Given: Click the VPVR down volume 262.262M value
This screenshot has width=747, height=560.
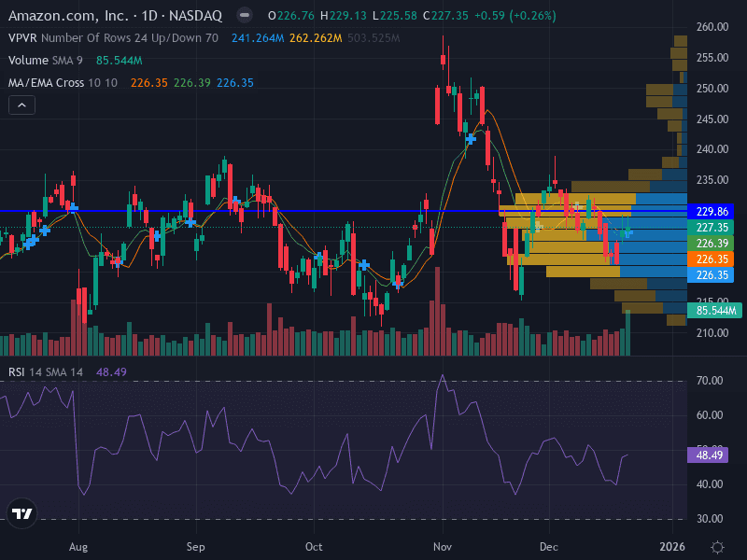Looking at the screenshot, I should pos(316,38).
